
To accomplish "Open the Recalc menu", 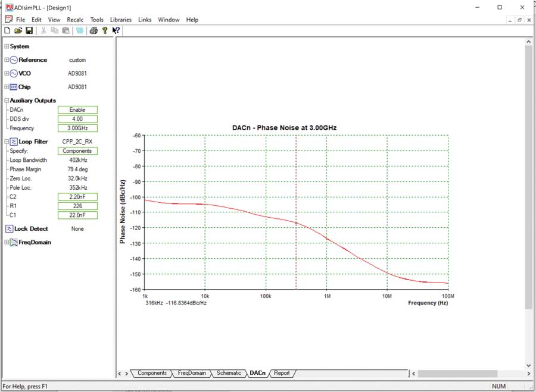I will coord(75,20).
